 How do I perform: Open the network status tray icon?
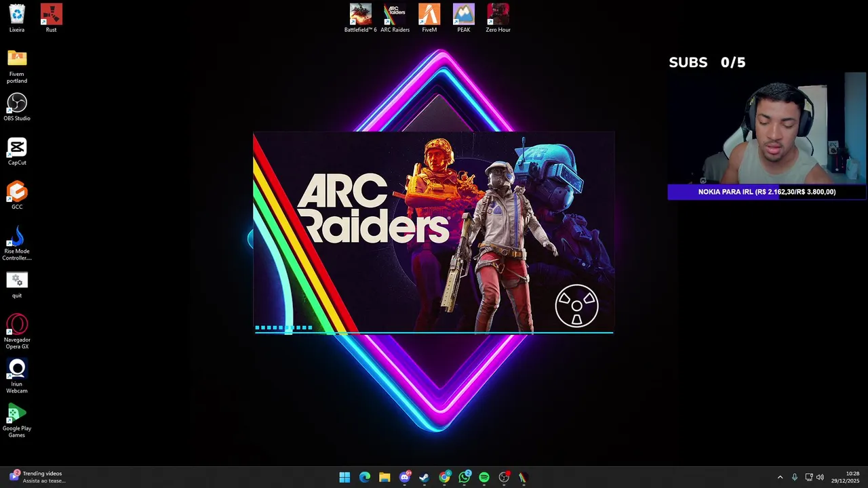(x=809, y=477)
